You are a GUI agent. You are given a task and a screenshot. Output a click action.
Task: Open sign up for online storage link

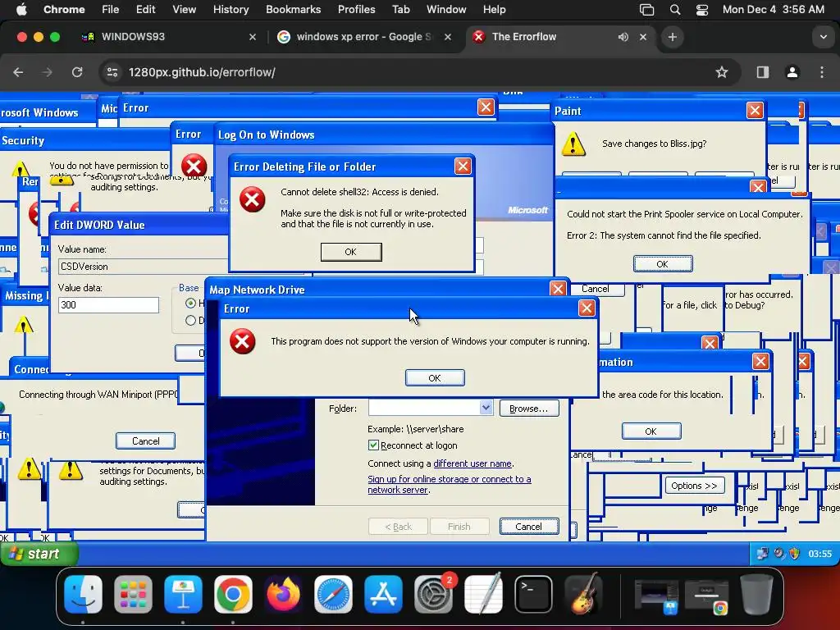coord(449,484)
